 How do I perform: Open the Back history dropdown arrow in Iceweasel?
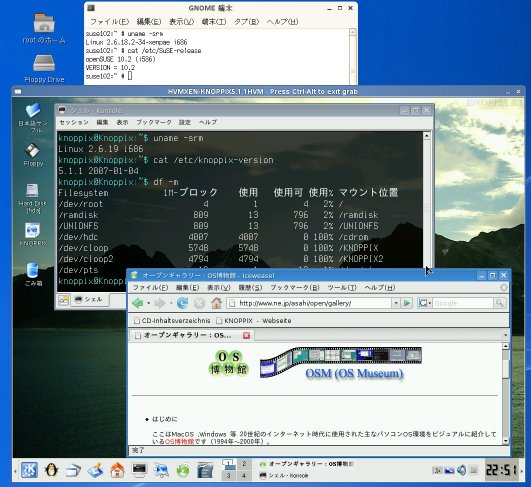pos(149,303)
